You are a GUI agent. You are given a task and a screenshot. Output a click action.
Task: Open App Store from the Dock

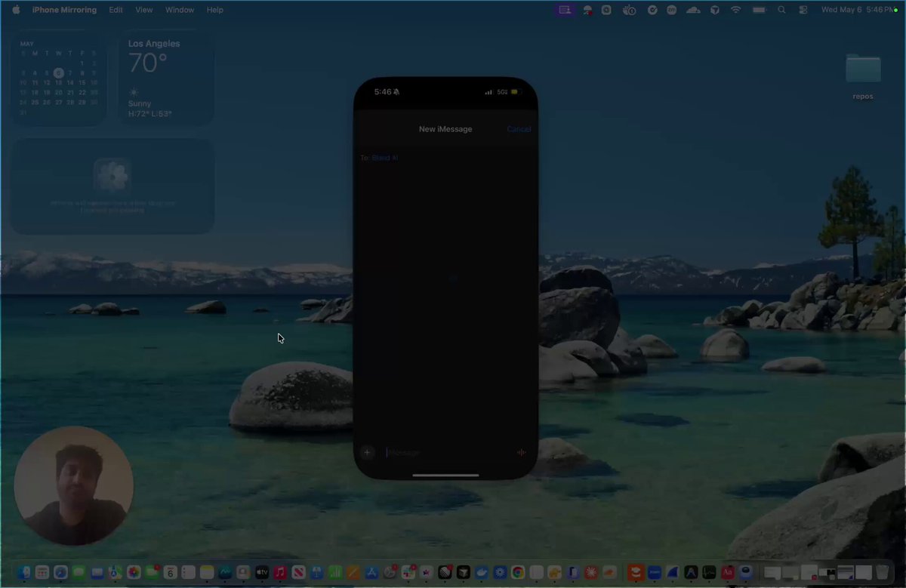[371, 572]
